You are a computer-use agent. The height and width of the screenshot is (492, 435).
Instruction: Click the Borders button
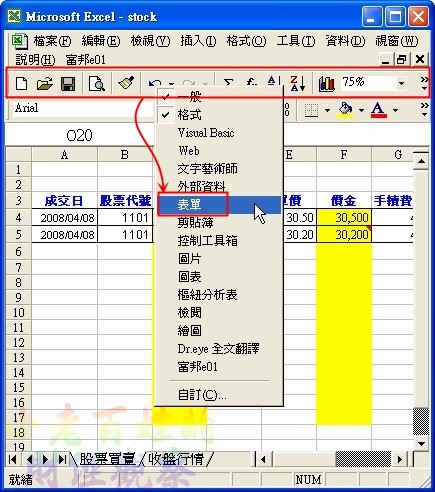(312, 110)
